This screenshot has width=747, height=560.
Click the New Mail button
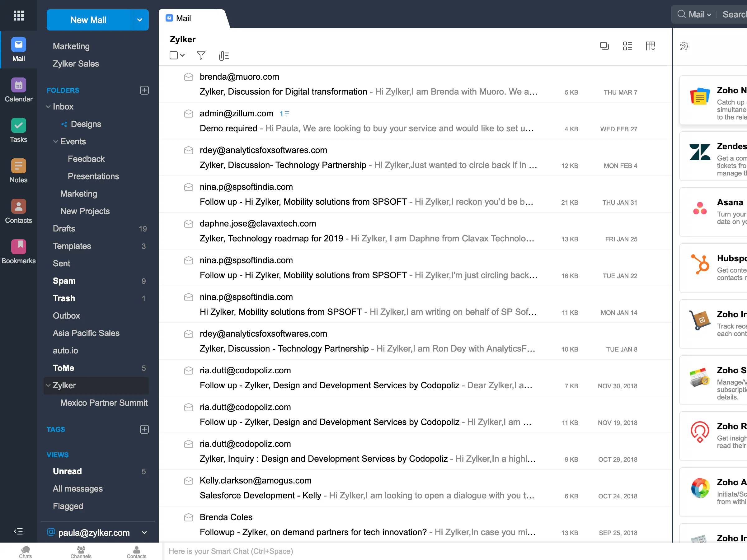point(88,20)
